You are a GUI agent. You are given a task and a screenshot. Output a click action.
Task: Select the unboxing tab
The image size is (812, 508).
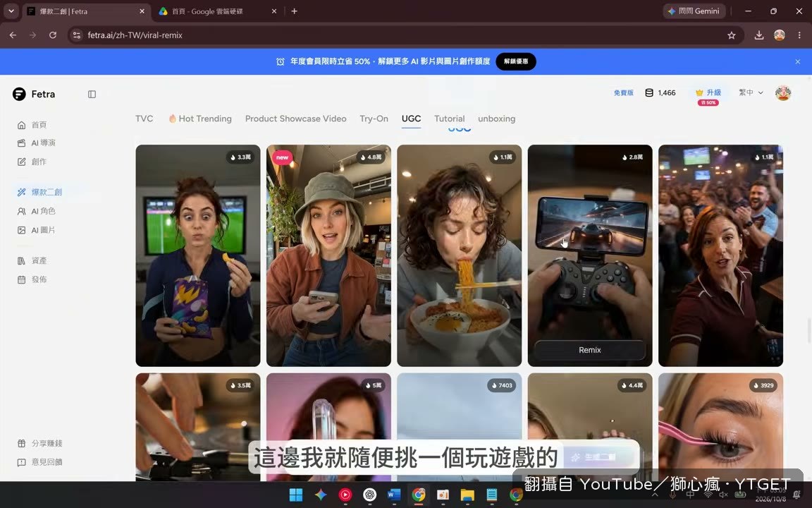(x=497, y=119)
